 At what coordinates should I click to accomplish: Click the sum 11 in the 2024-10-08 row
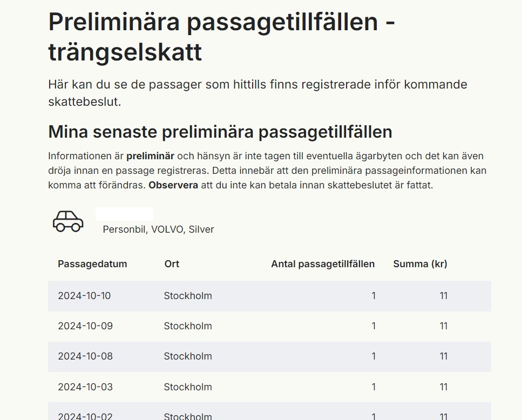click(x=443, y=356)
